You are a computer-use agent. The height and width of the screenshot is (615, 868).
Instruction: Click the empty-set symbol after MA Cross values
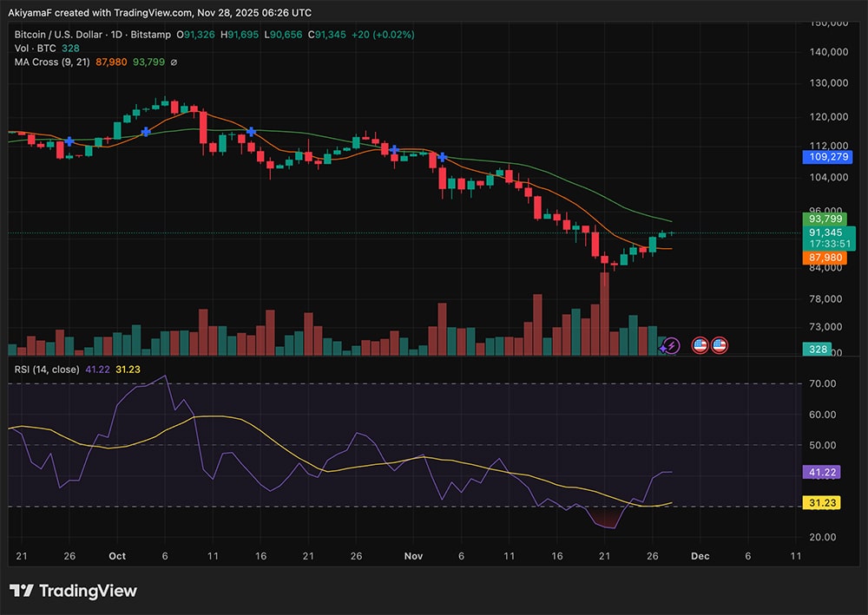click(174, 62)
